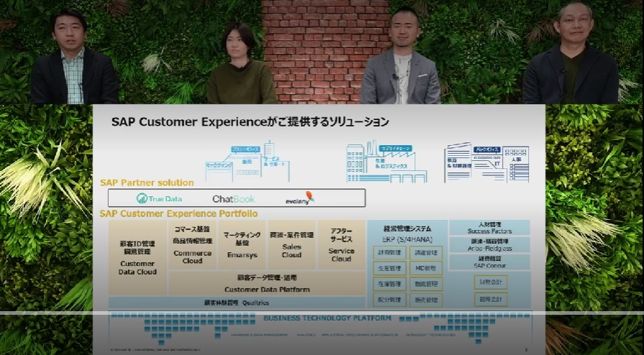Click the 在庫管理 box under ERP
Screen dimensions: 644x355
pos(389,284)
